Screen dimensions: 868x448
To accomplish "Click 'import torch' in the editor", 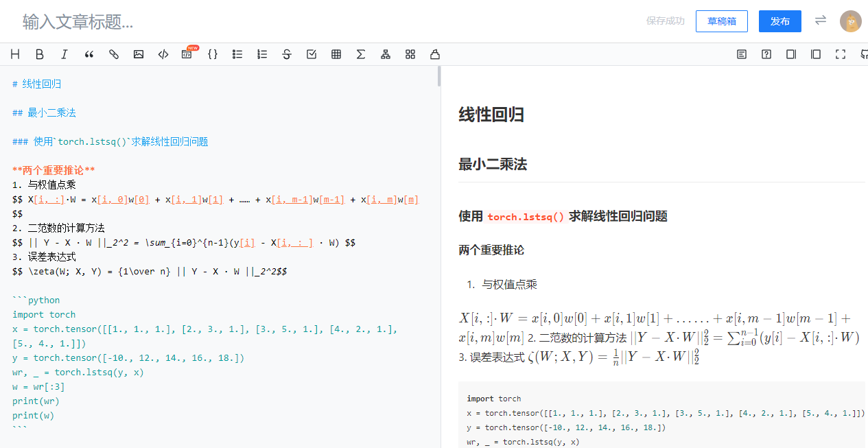I will click(x=44, y=314).
